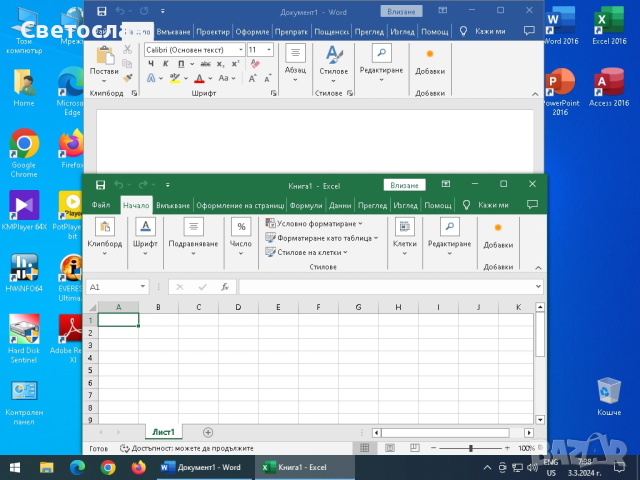Click the Excel zoom slider in status bar
The image size is (640, 480).
pos(471,448)
